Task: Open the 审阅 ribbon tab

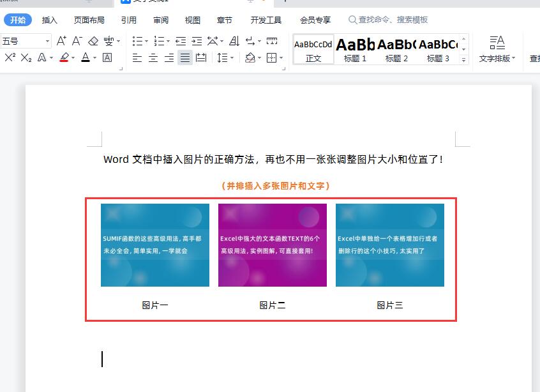Action: (160, 20)
